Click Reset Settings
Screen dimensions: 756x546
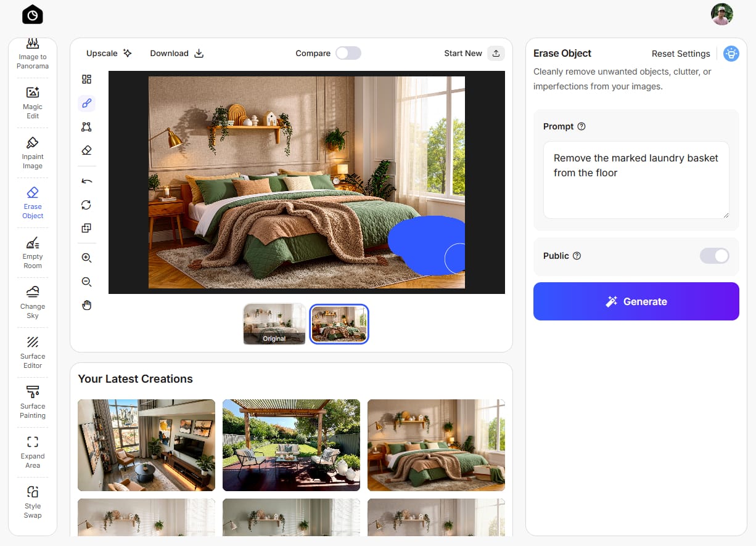[681, 54]
